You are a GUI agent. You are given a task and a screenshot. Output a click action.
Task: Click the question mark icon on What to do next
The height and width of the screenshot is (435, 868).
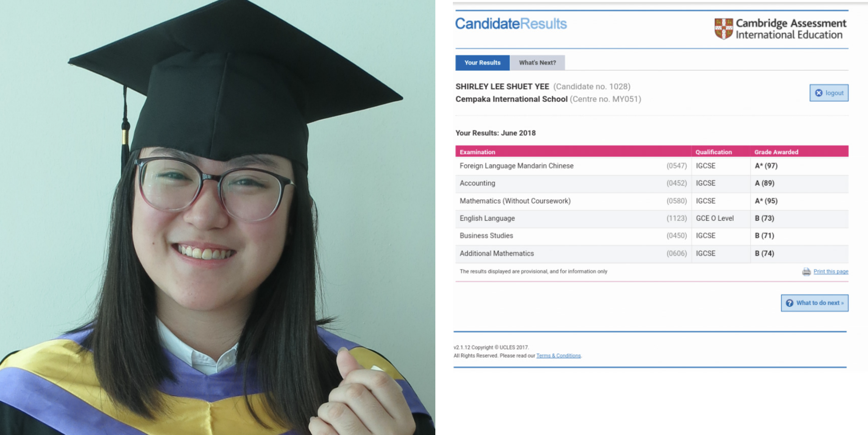[x=789, y=303]
